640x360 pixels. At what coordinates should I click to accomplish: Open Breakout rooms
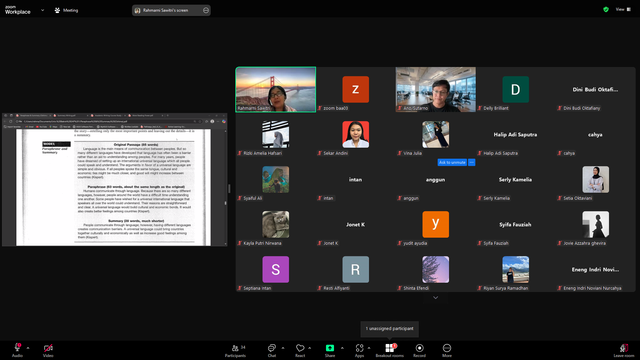[389, 350]
